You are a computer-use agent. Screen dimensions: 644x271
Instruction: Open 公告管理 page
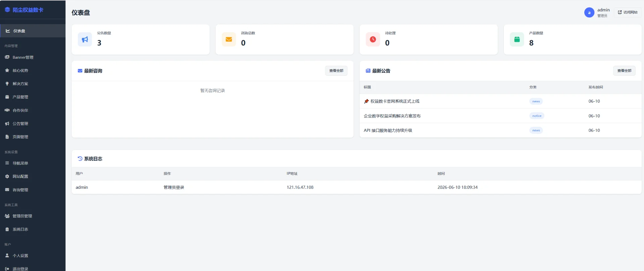pos(33,123)
